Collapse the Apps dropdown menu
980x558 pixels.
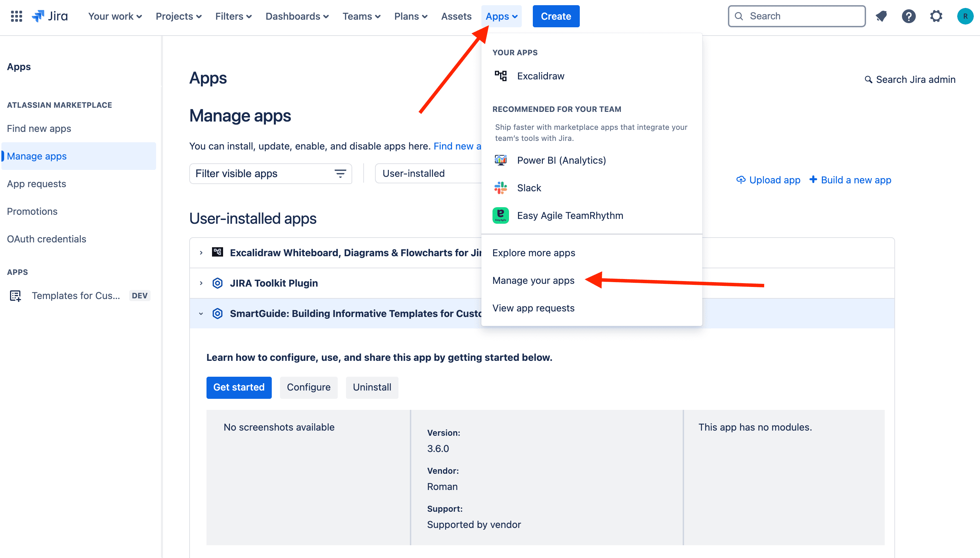501,16
